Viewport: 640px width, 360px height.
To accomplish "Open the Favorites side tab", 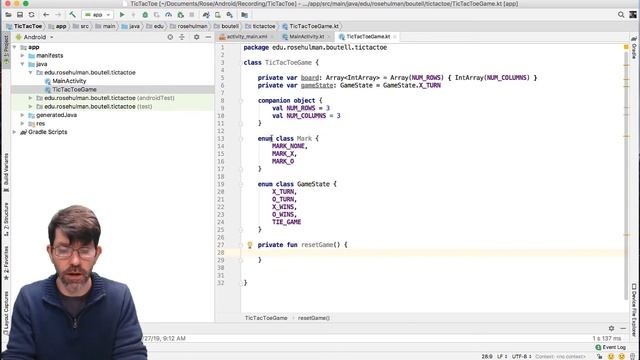I will (x=6, y=262).
